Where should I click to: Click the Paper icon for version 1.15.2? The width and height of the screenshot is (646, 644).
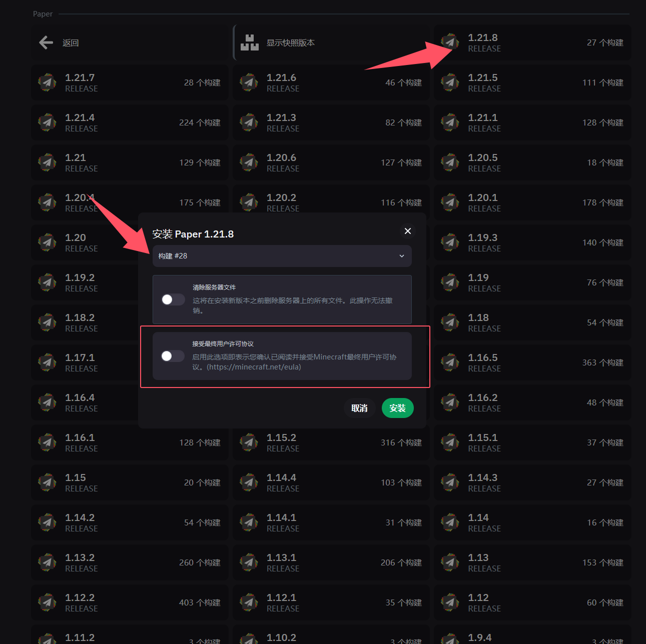(249, 442)
